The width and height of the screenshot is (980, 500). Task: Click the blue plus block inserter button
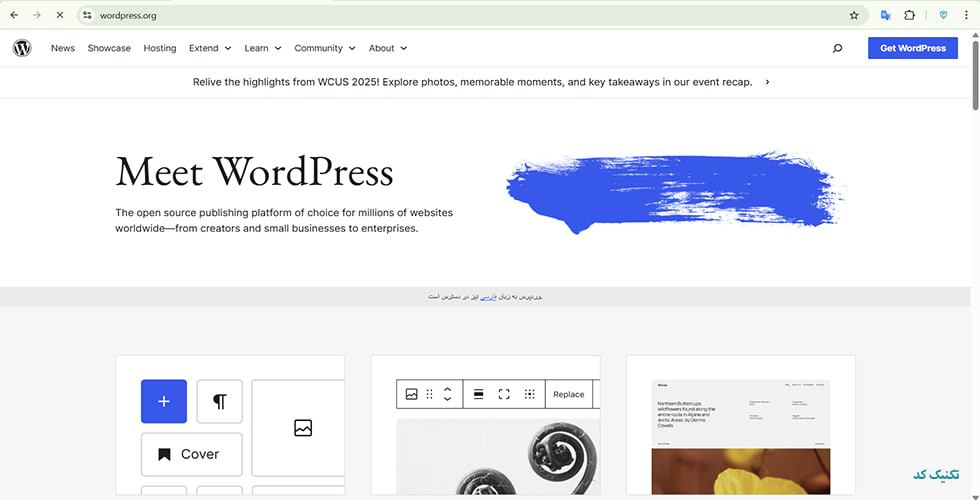coord(164,401)
